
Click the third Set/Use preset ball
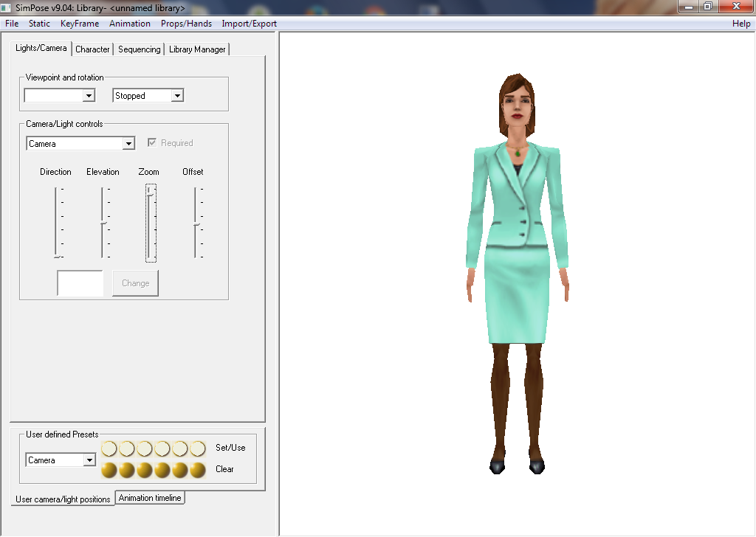[145, 448]
